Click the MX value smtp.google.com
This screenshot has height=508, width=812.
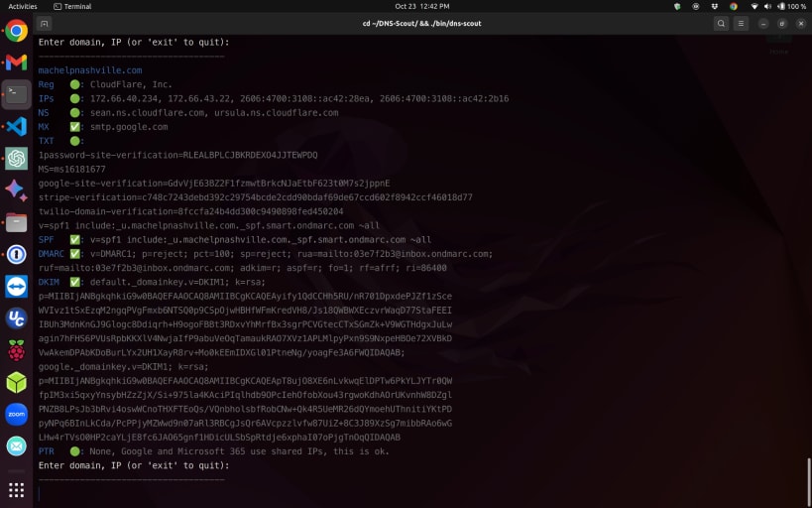[129, 126]
